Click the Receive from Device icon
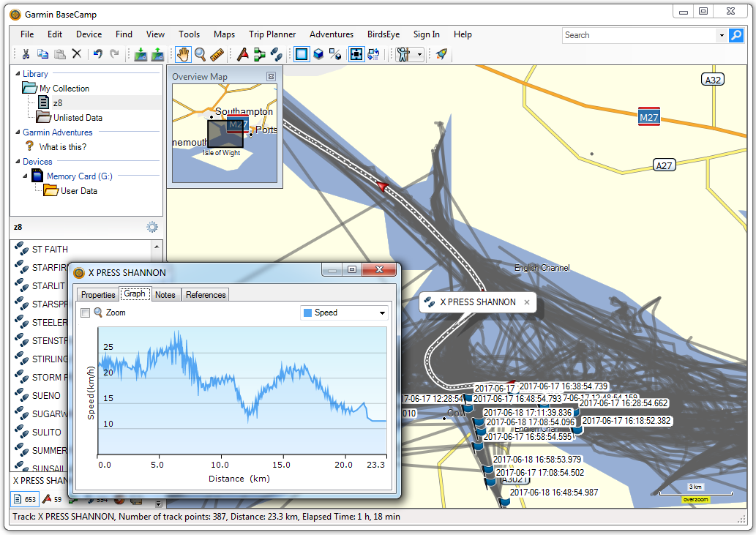 click(x=157, y=54)
